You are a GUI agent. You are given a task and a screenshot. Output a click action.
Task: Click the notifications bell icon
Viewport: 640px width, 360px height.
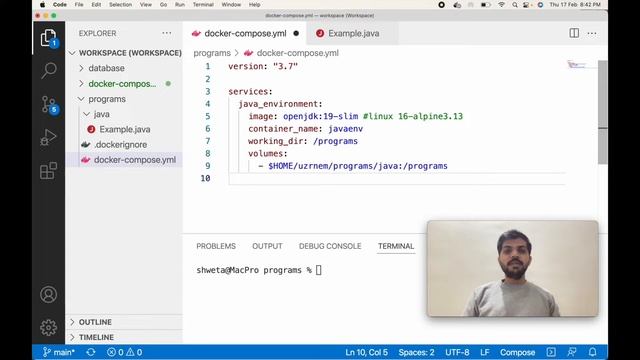tap(593, 352)
